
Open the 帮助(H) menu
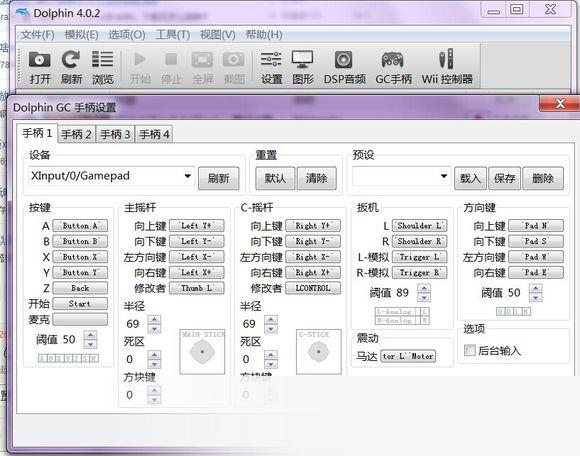264,35
